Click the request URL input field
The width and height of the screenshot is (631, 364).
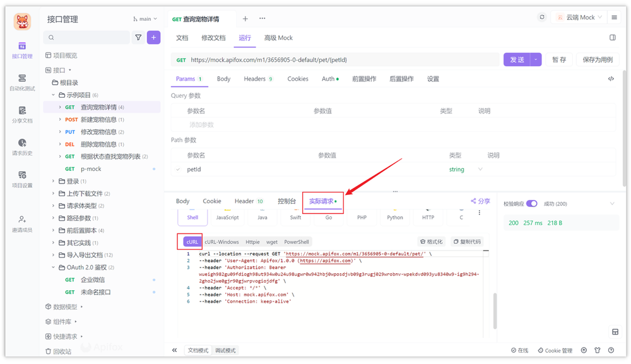click(x=335, y=59)
